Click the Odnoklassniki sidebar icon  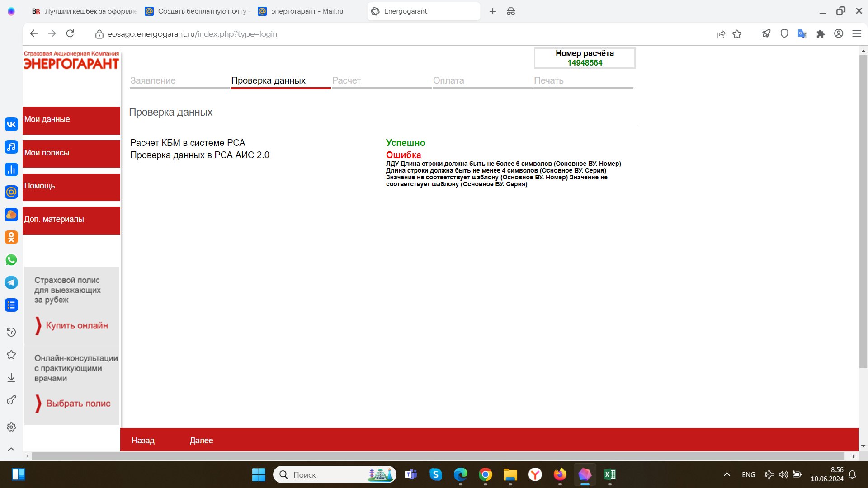(x=11, y=237)
